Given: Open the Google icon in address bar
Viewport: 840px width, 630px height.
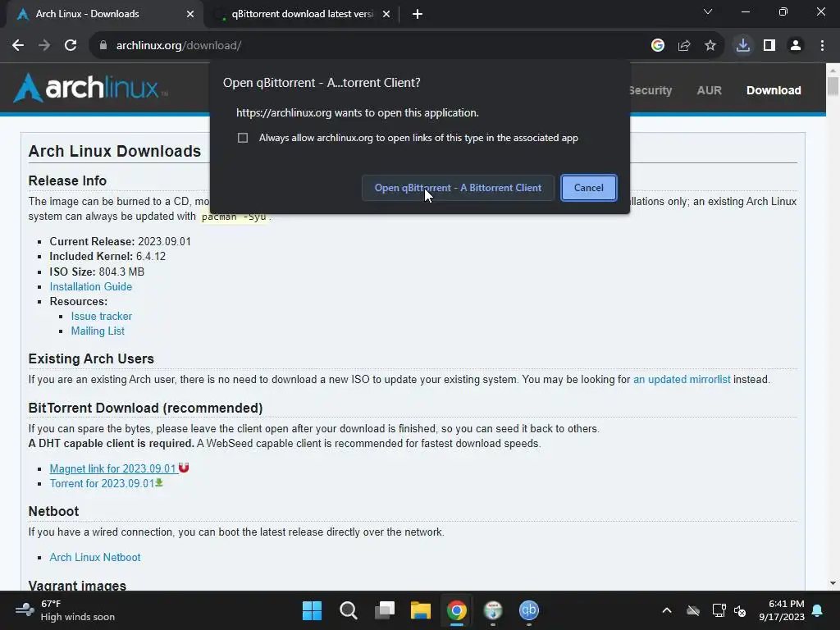Looking at the screenshot, I should pyautogui.click(x=658, y=46).
